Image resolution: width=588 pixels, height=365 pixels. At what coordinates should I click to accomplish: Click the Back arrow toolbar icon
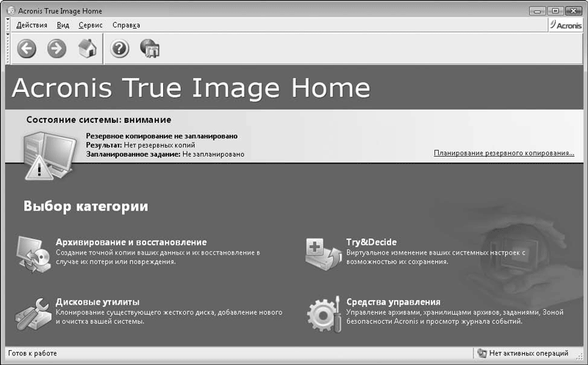tap(26, 49)
